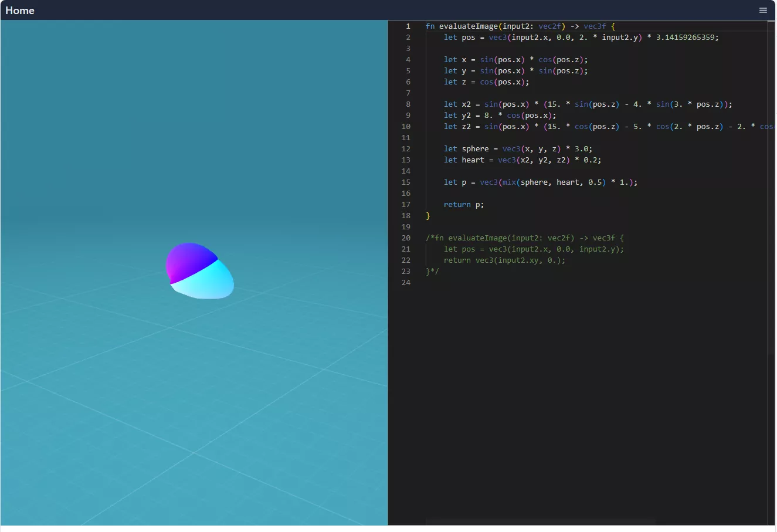Click line number 20 in the editor gutter

click(x=406, y=238)
